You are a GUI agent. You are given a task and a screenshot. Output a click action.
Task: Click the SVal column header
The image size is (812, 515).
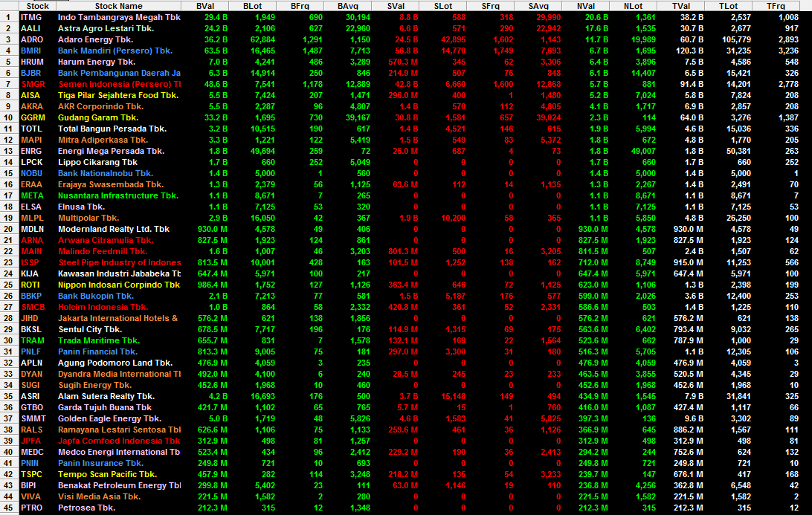tap(396, 6)
